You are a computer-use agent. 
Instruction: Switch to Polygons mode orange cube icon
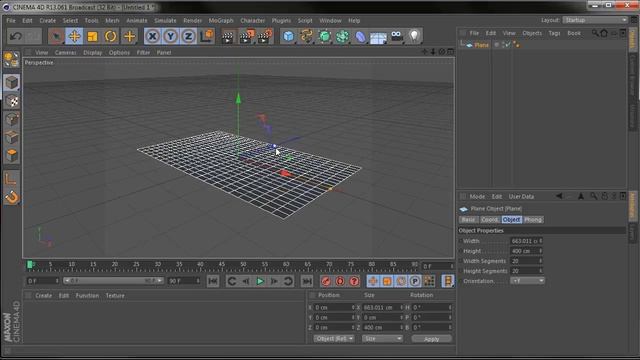tap(11, 156)
